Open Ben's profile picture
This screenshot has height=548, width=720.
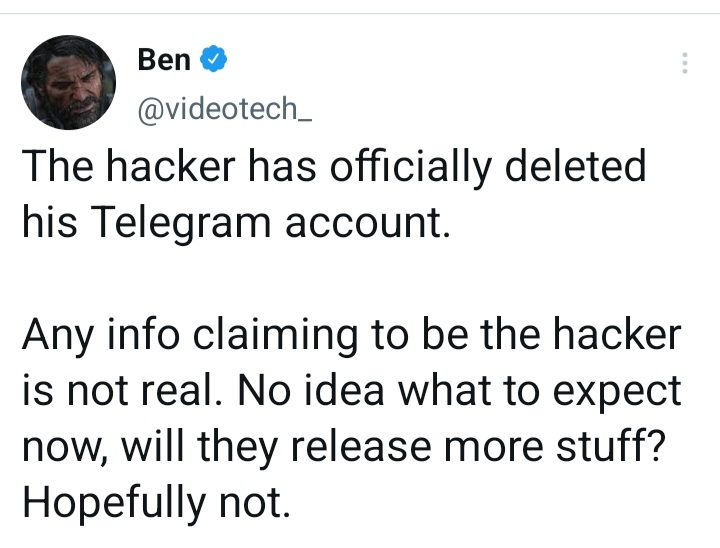point(68,82)
